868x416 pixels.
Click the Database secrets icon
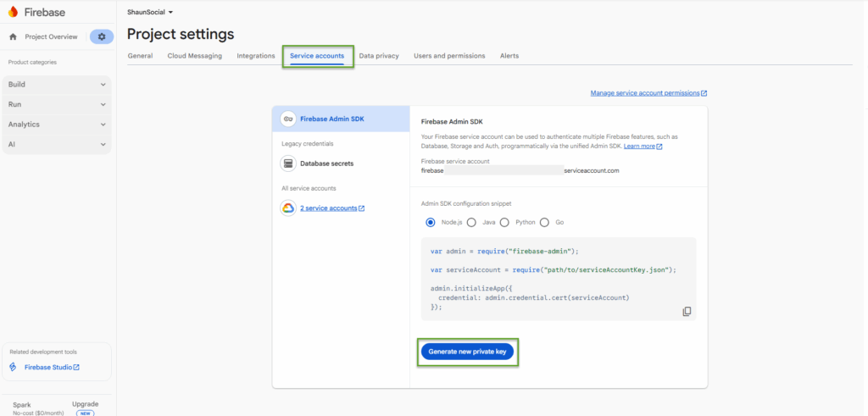[x=288, y=164]
